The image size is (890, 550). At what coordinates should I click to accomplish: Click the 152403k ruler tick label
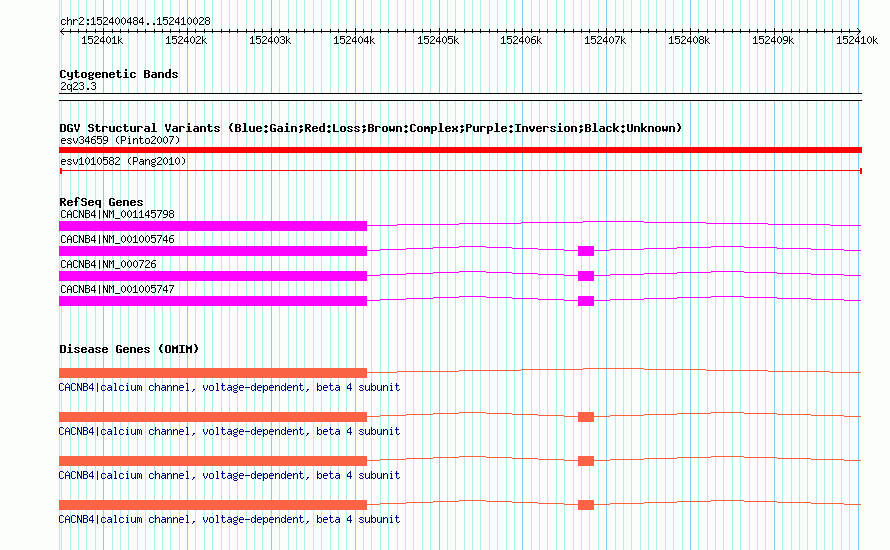[270, 40]
